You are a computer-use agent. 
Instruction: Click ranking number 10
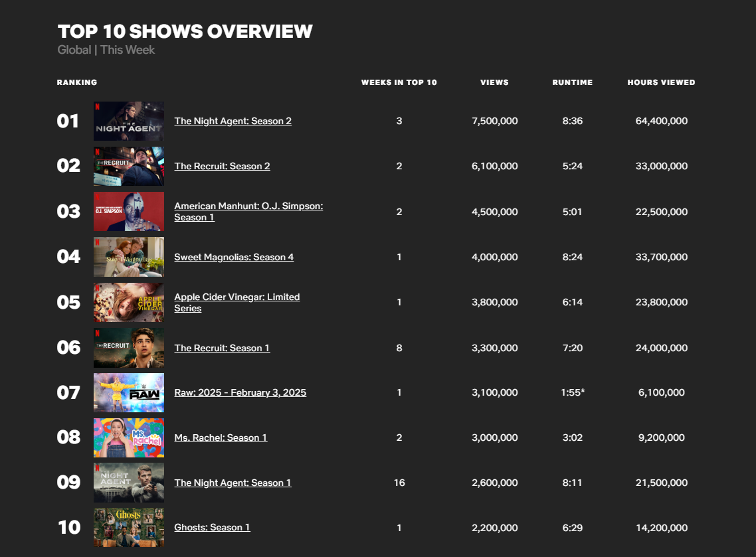(x=69, y=527)
